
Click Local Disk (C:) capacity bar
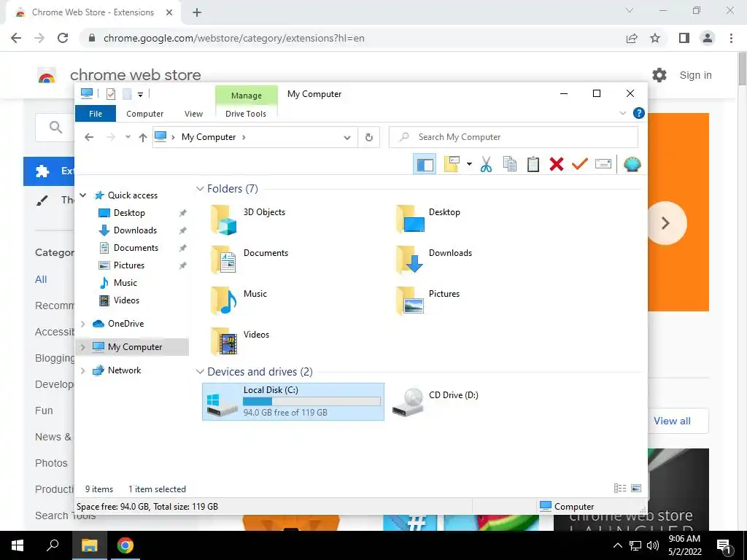(311, 402)
